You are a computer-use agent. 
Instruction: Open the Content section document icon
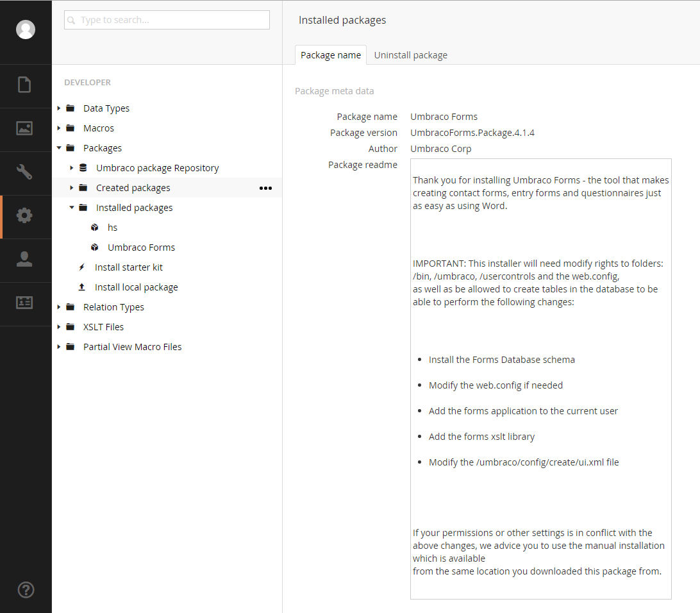click(24, 85)
